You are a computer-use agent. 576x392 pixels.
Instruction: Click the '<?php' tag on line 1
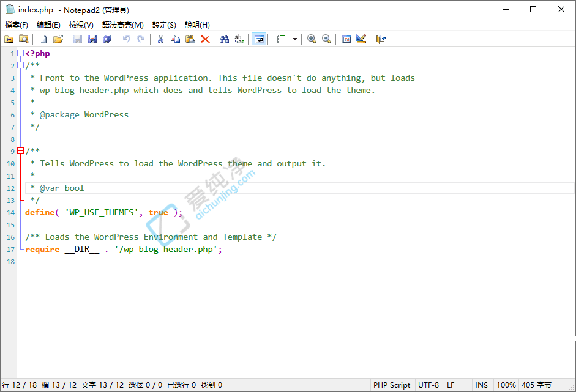click(x=37, y=54)
